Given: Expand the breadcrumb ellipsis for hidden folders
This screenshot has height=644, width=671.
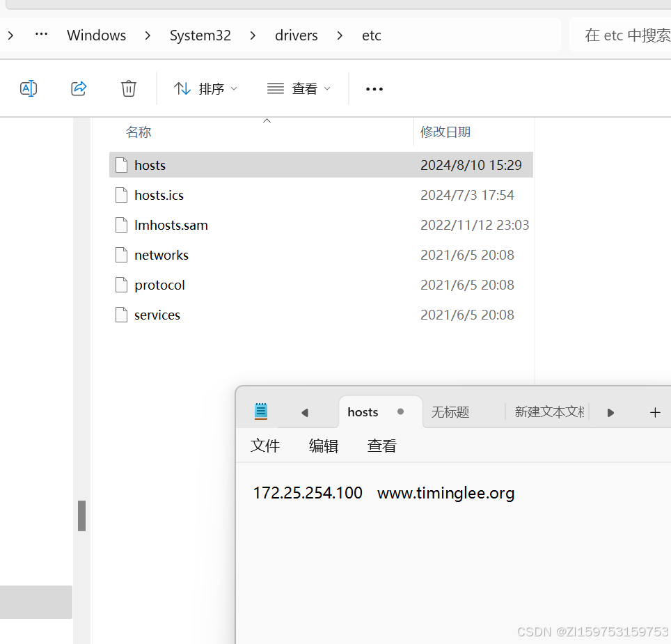Looking at the screenshot, I should click(41, 35).
